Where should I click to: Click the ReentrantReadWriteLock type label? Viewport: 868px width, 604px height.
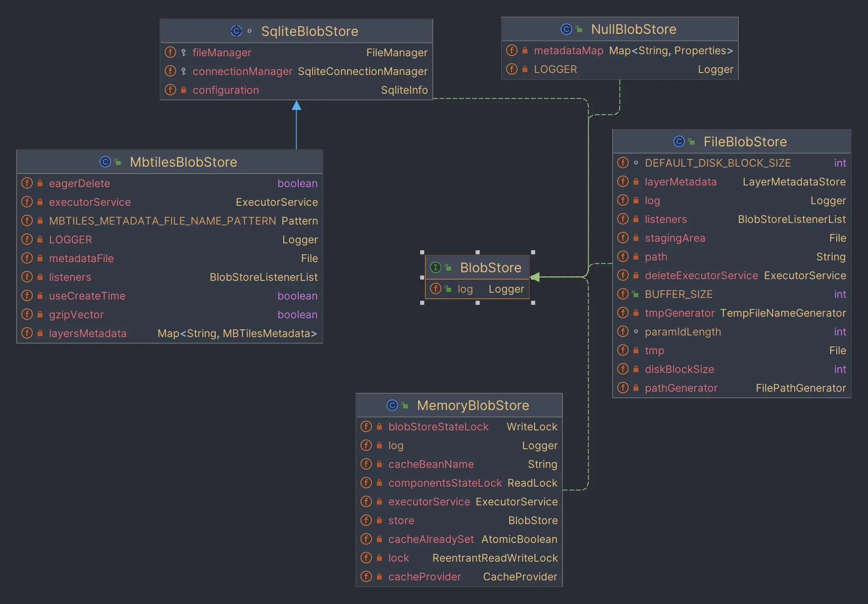point(495,558)
